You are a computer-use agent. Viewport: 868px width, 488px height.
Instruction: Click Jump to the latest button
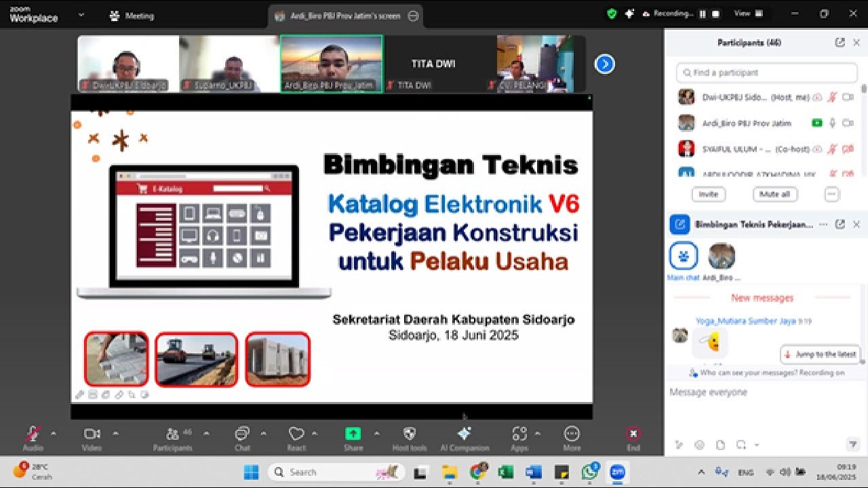click(821, 354)
